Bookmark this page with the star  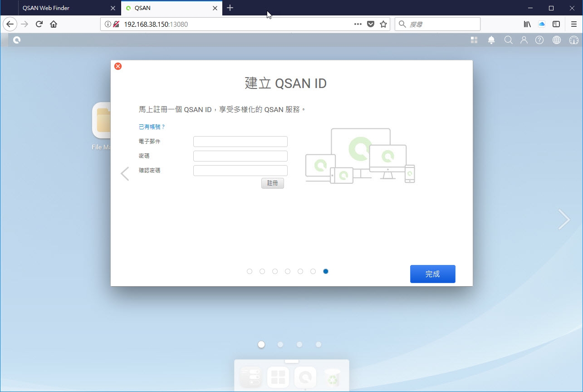[x=383, y=24]
